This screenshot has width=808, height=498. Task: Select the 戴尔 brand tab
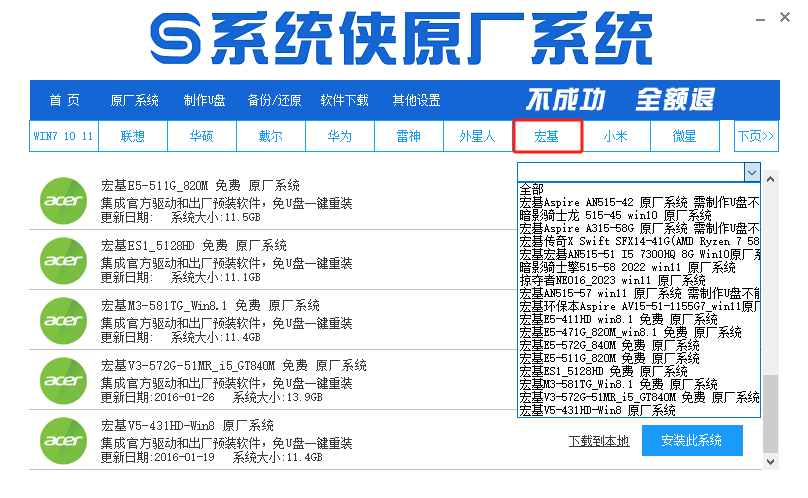[x=271, y=136]
